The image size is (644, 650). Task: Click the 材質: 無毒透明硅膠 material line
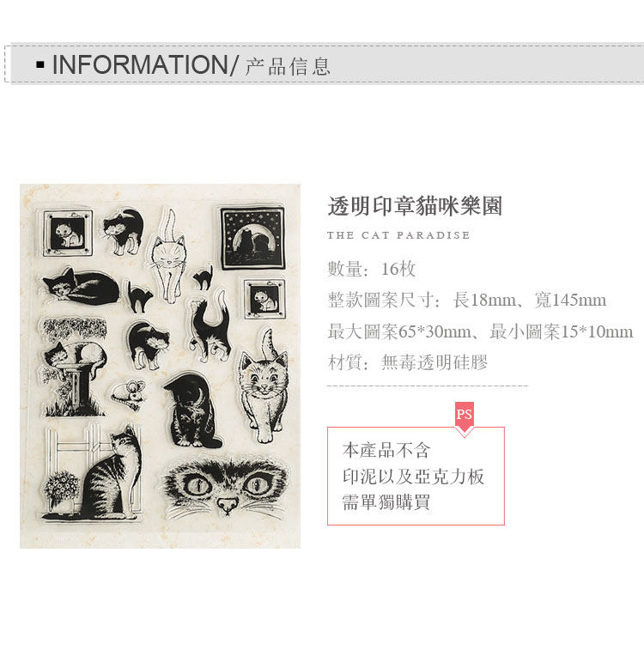407,361
